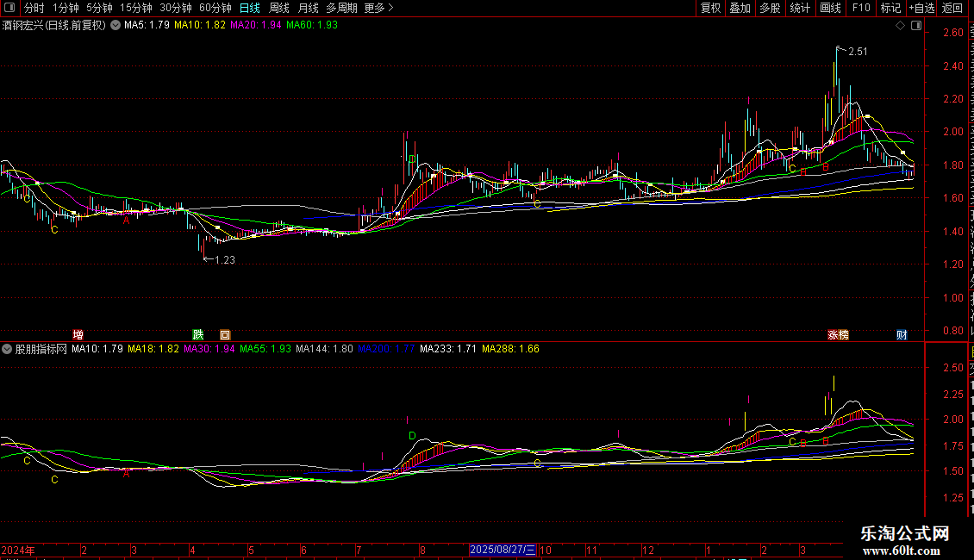Click the 2025/08/27 date marker on timeline
Screen dimensions: 974x560
click(x=502, y=550)
